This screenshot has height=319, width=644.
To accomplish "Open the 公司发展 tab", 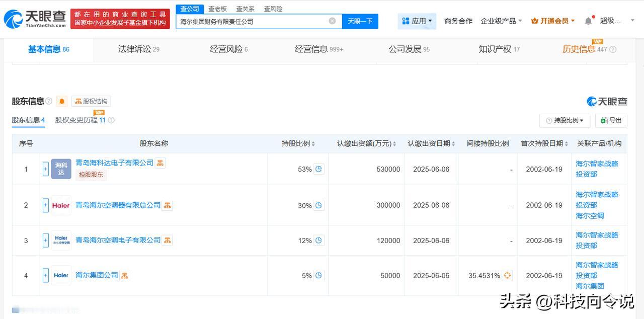I will (x=409, y=49).
